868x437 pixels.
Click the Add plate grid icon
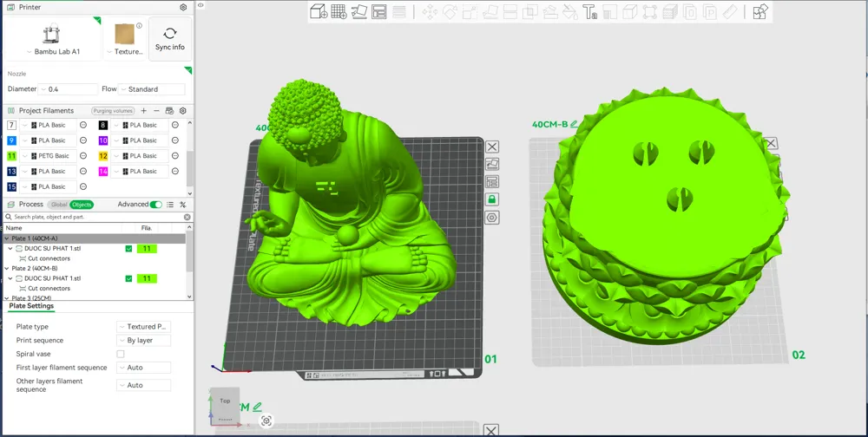coord(339,11)
